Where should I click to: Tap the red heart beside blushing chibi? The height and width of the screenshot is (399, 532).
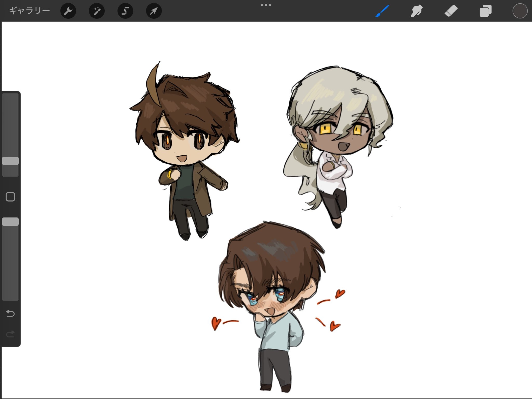216,323
